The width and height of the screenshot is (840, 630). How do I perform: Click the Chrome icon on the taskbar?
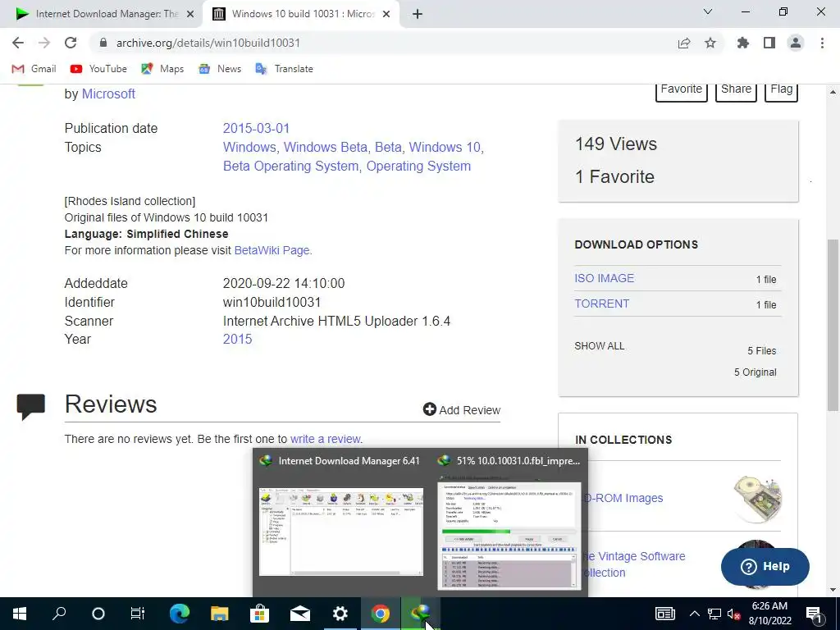pyautogui.click(x=381, y=614)
